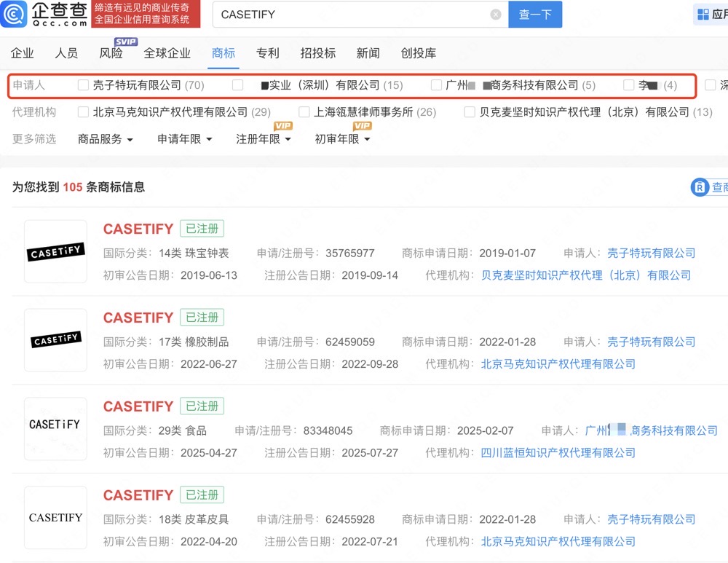
Task: Select the 上海瓴慧律师事务所 agency checkbox
Action: (304, 112)
